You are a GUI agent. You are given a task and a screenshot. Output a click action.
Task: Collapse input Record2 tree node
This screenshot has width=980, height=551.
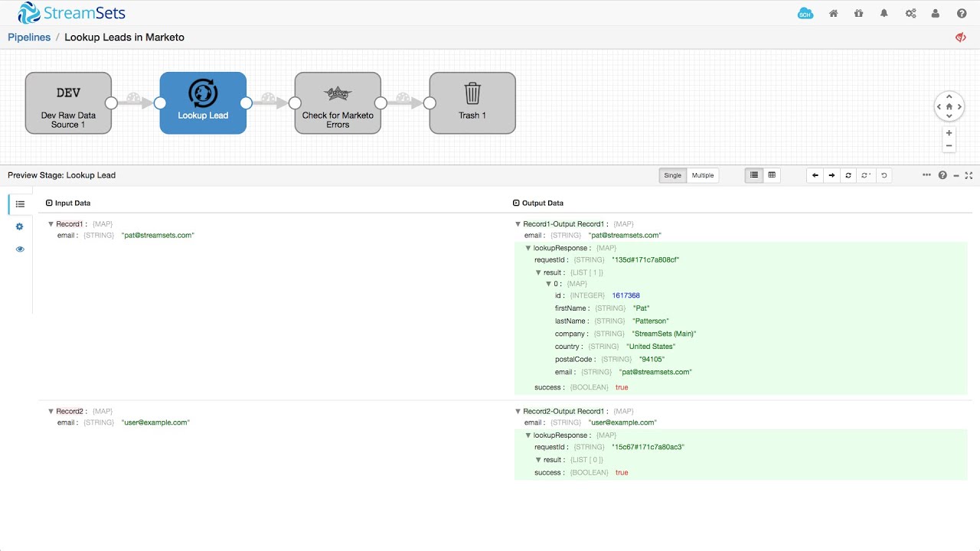click(x=51, y=411)
